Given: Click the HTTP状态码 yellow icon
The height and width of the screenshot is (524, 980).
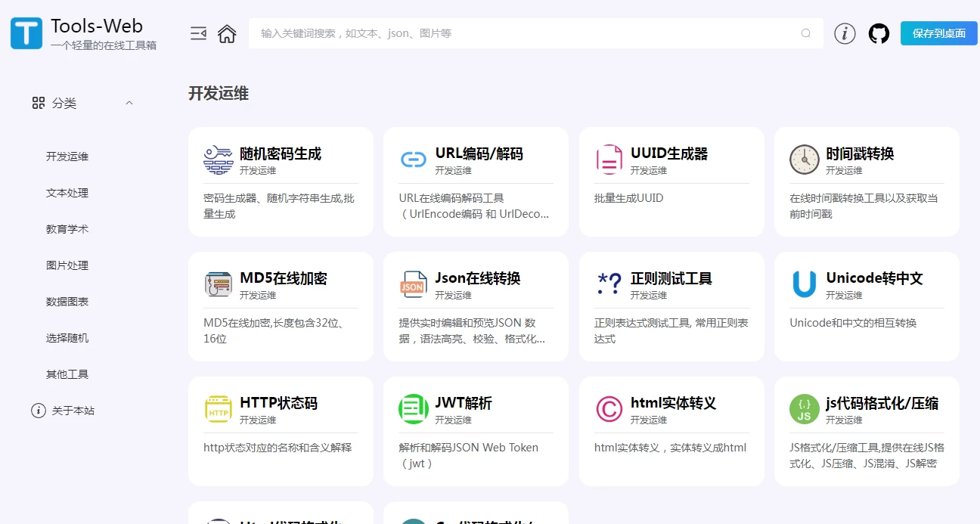Looking at the screenshot, I should point(219,409).
